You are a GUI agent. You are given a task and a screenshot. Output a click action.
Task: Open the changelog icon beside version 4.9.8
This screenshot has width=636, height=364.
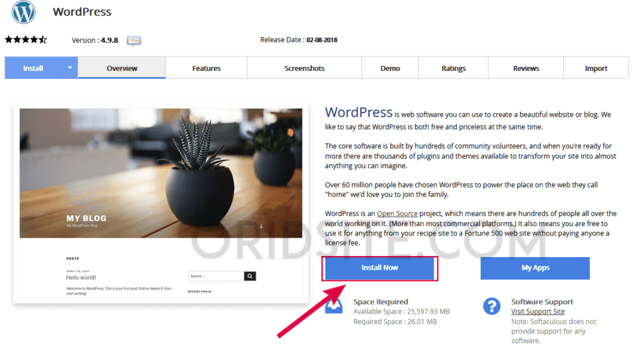[x=134, y=40]
